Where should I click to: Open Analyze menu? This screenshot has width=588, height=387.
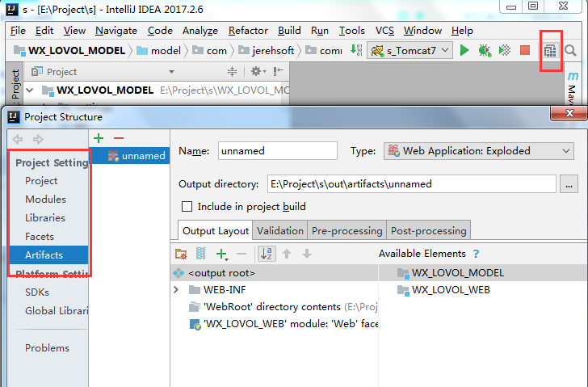200,31
